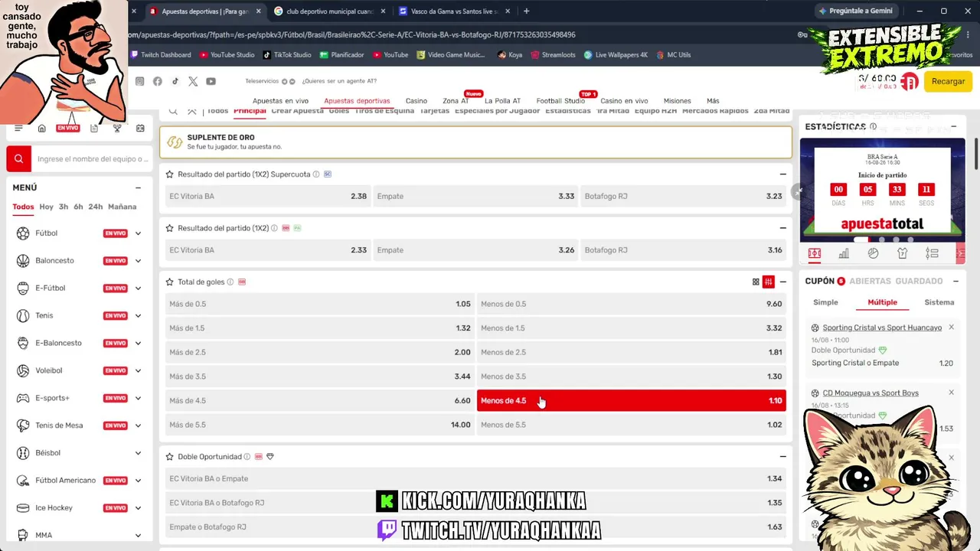Open the Instagram social icon
Viewport: 980px width, 551px height.
[x=139, y=81]
